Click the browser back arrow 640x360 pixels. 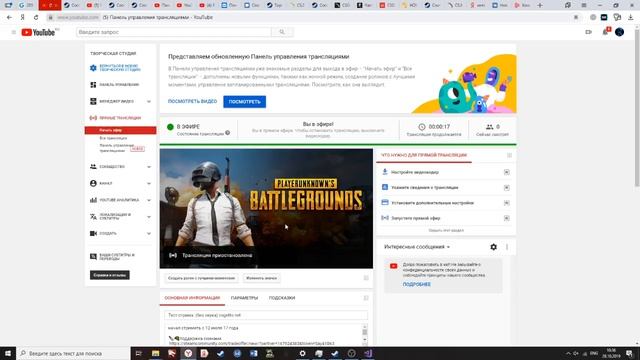(9, 18)
